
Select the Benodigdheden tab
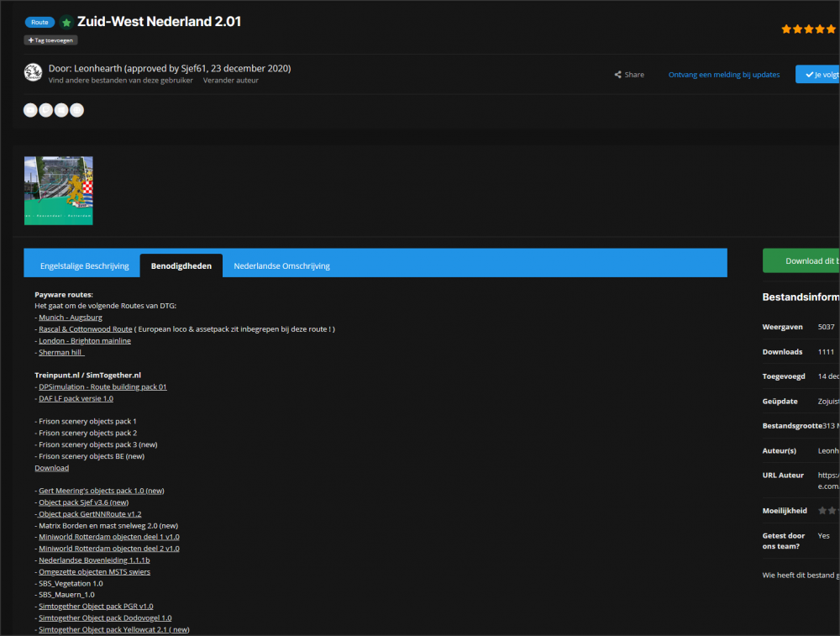181,265
